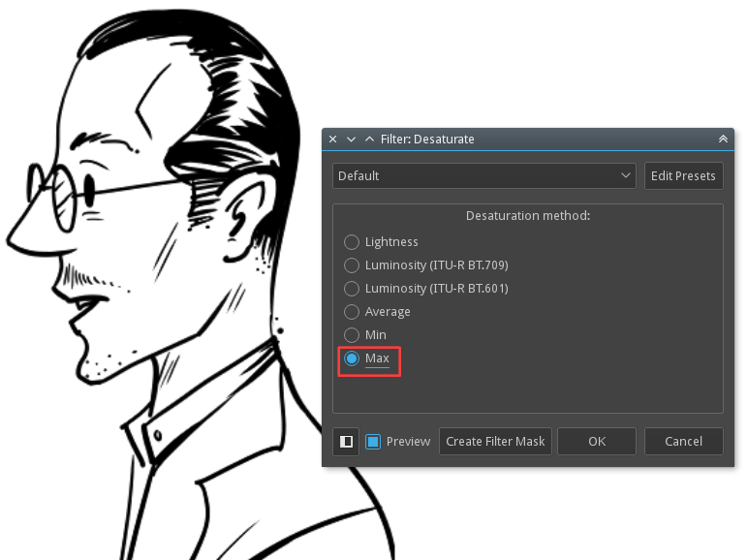
Task: Click the up chevron in title bar
Action: pyautogui.click(x=369, y=140)
